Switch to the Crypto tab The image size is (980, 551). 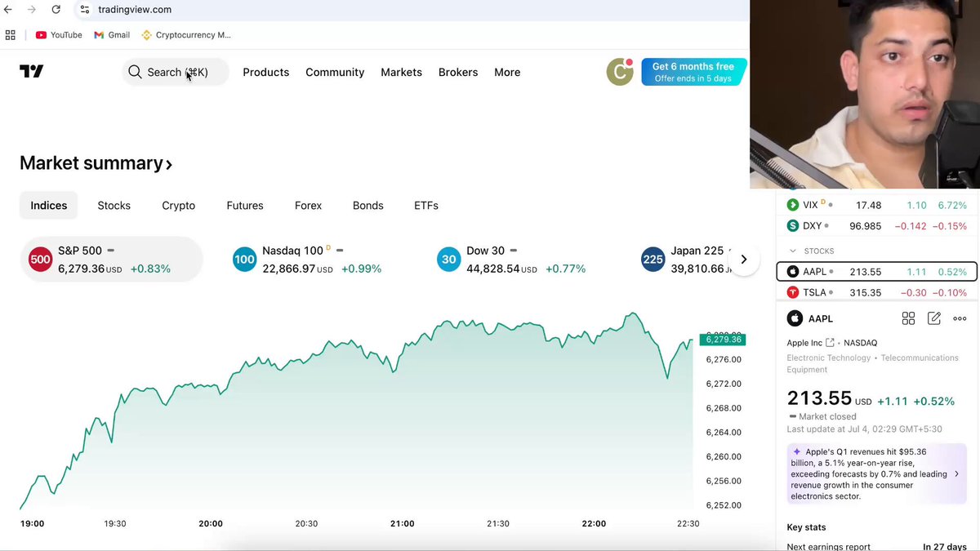click(x=179, y=206)
